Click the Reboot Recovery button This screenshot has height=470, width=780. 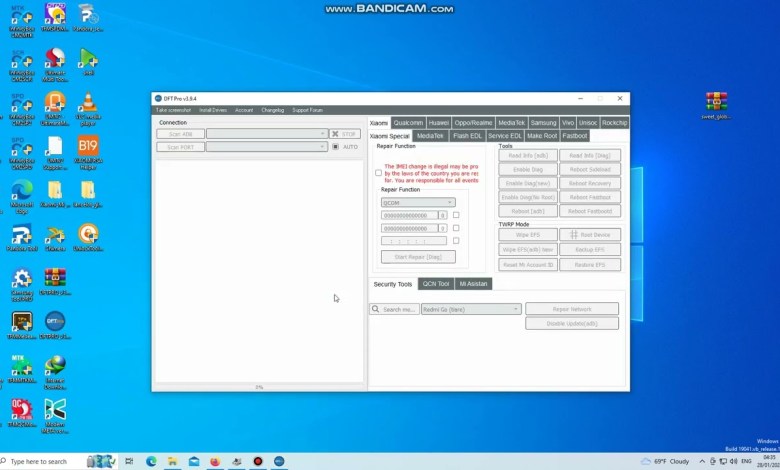[x=590, y=184]
